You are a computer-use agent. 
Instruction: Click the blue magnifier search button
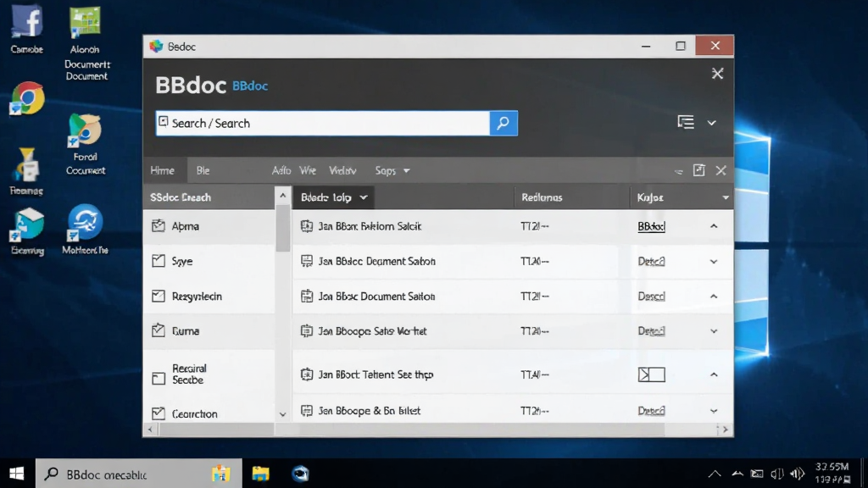pos(504,123)
